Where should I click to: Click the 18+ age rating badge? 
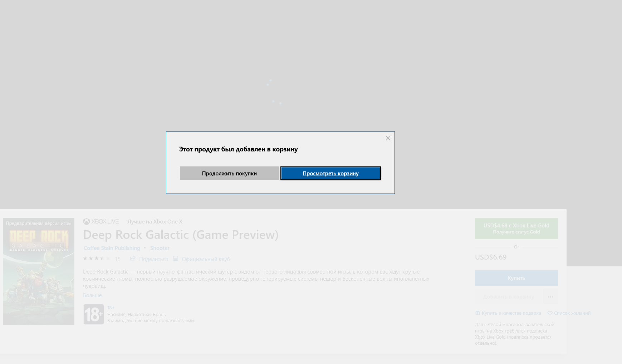pos(94,314)
